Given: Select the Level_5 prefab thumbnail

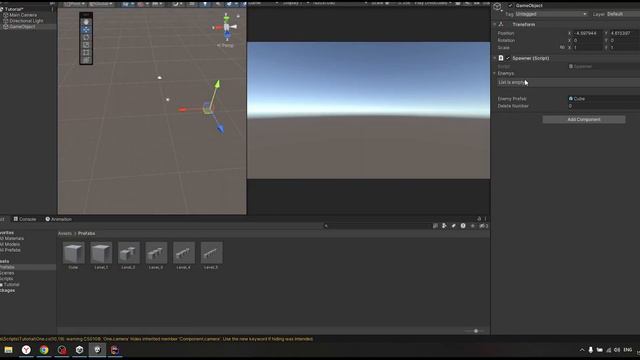Looking at the screenshot, I should [211, 253].
